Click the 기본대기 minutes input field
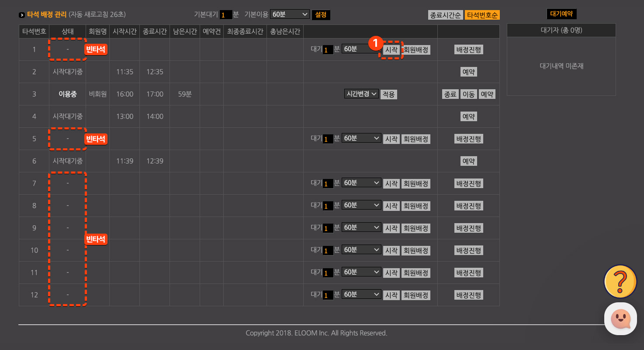The height and width of the screenshot is (350, 644). 226,15
